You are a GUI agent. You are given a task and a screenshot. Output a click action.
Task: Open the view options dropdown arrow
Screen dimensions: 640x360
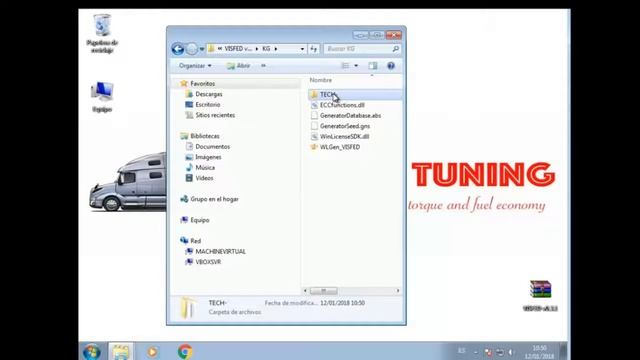356,66
